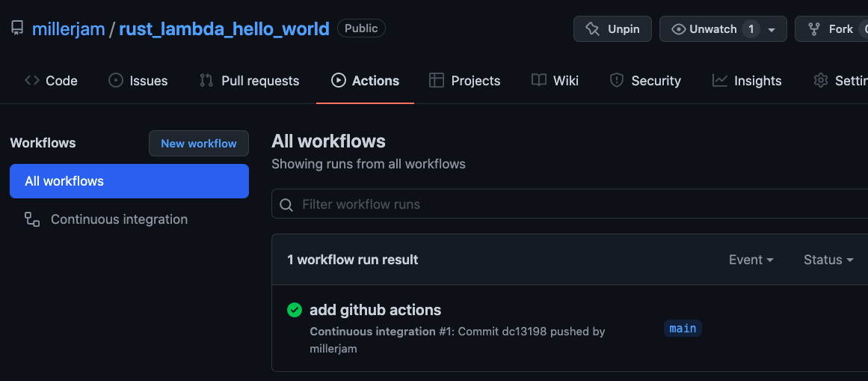The height and width of the screenshot is (381, 868).
Task: Click the eye icon in Unwatch button
Action: point(679,29)
